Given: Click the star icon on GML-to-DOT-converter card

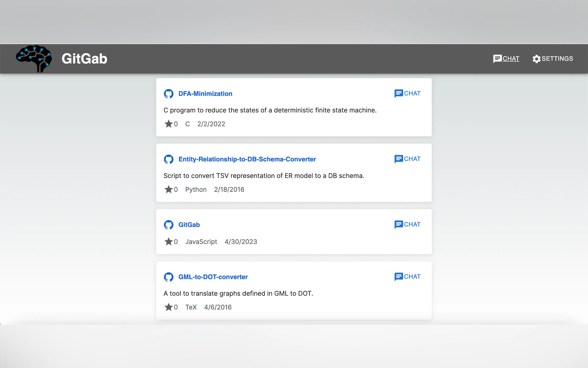Looking at the screenshot, I should pos(169,307).
